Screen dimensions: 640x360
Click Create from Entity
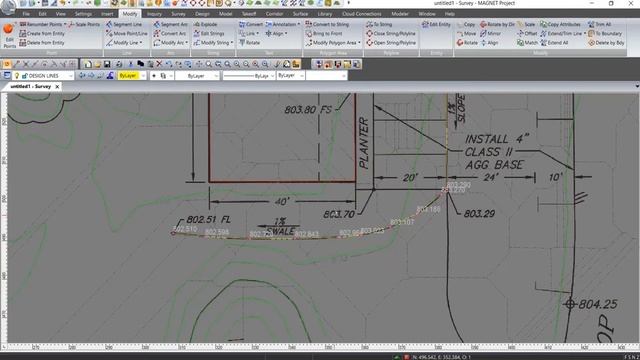point(42,33)
